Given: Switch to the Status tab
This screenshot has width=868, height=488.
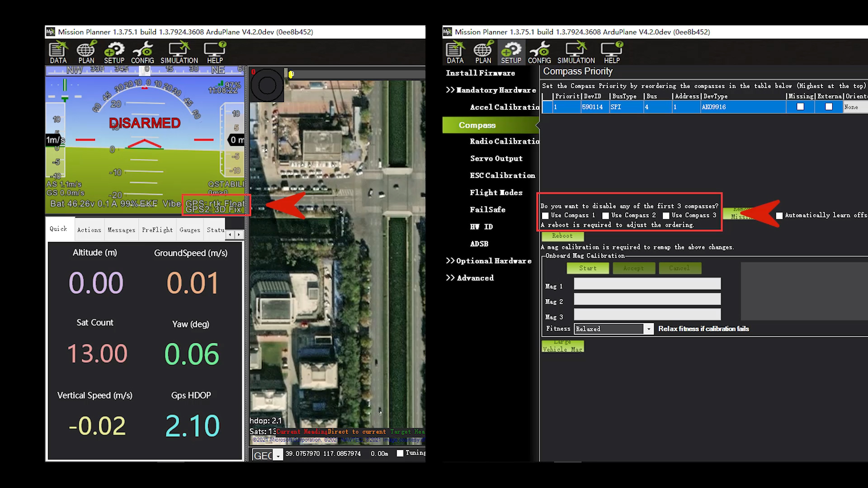Looking at the screenshot, I should pyautogui.click(x=215, y=230).
